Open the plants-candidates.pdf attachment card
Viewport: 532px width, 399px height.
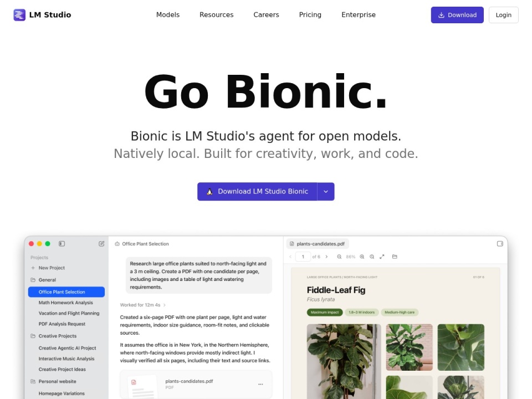(196, 385)
